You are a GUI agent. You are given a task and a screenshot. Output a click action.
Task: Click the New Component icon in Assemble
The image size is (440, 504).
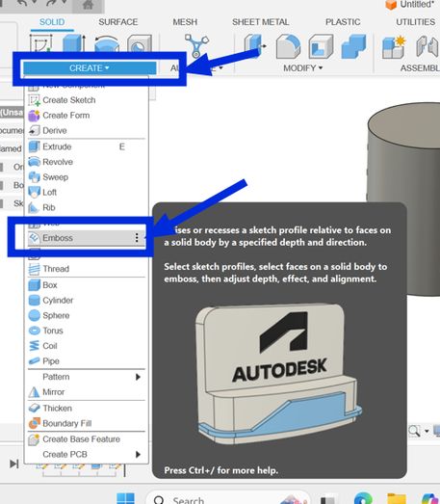click(394, 47)
